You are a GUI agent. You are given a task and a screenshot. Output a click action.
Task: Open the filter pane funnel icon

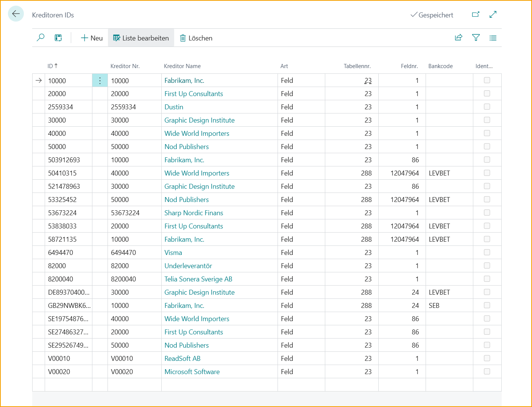click(x=476, y=38)
